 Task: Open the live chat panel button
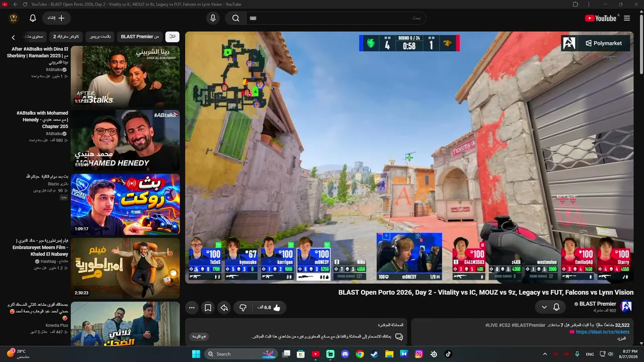click(199, 337)
